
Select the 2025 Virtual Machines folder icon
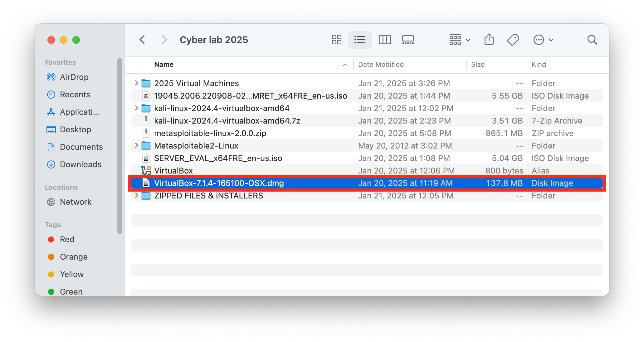click(x=146, y=83)
